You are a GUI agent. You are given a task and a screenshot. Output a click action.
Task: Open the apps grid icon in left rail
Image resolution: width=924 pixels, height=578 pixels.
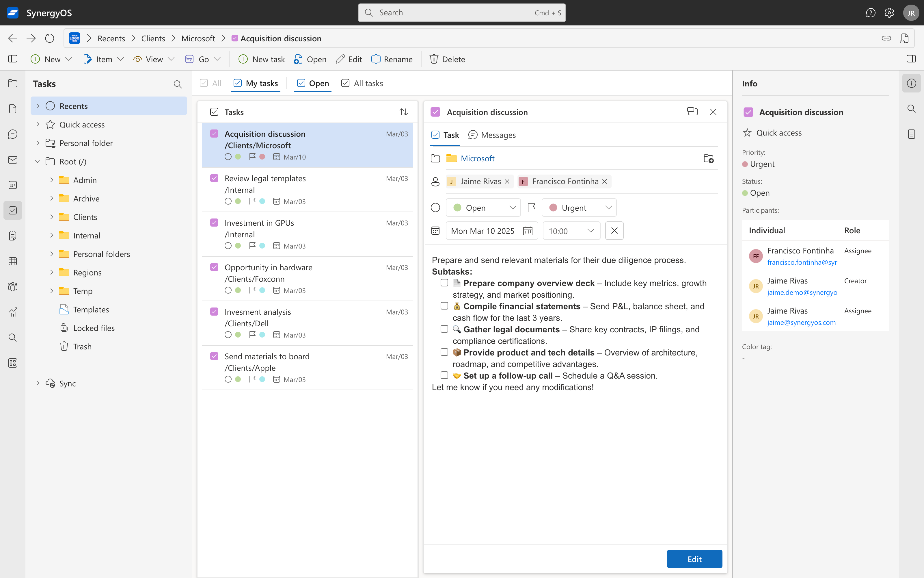[13, 363]
